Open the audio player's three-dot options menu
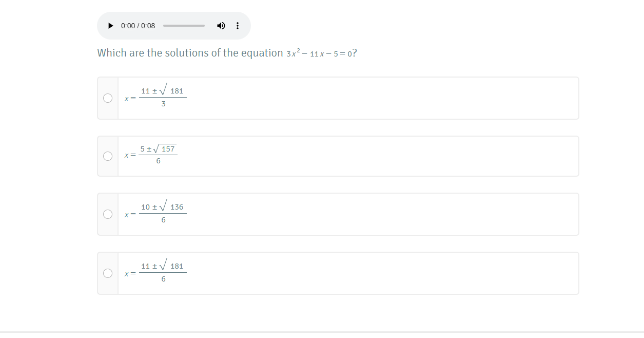 [238, 26]
